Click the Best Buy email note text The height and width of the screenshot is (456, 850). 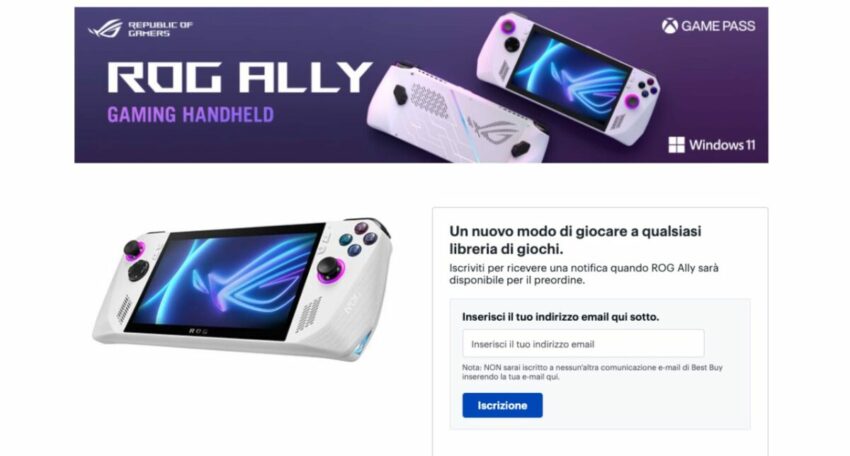pos(592,372)
